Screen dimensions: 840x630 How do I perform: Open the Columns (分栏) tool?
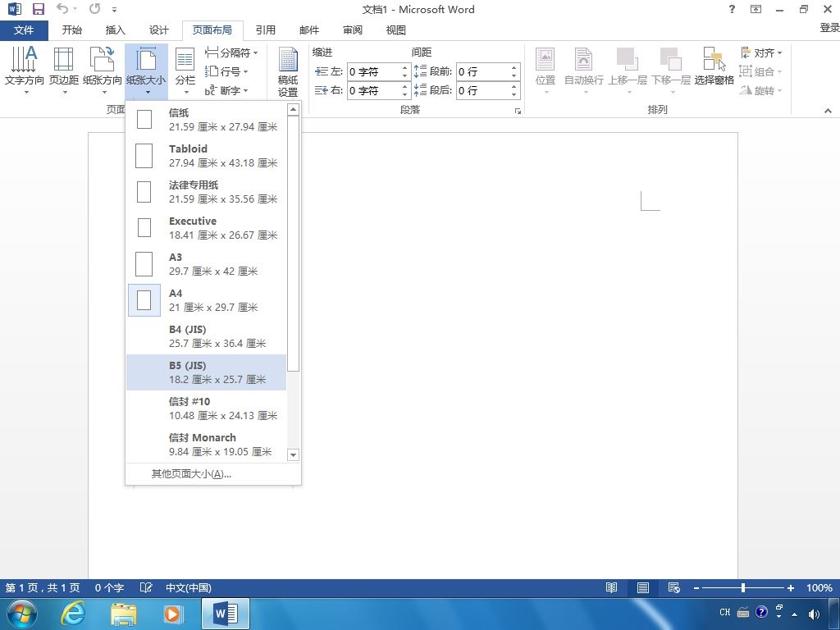click(x=185, y=71)
